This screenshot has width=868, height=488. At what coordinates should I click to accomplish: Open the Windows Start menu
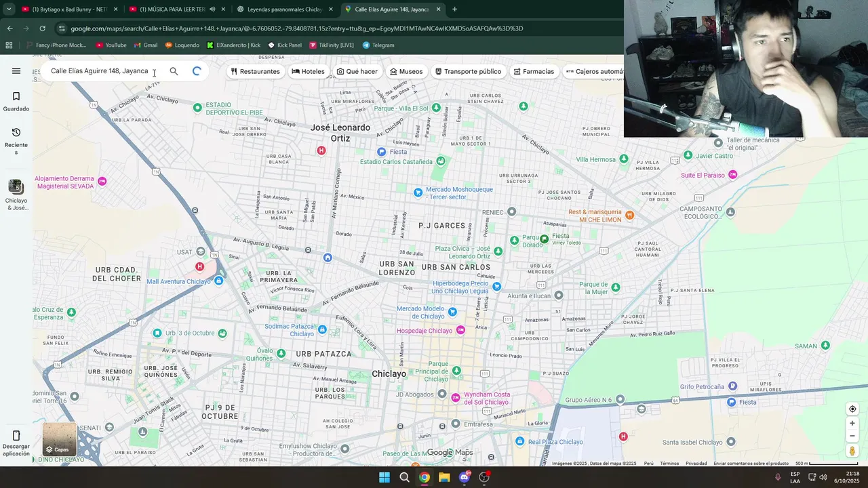click(x=384, y=477)
